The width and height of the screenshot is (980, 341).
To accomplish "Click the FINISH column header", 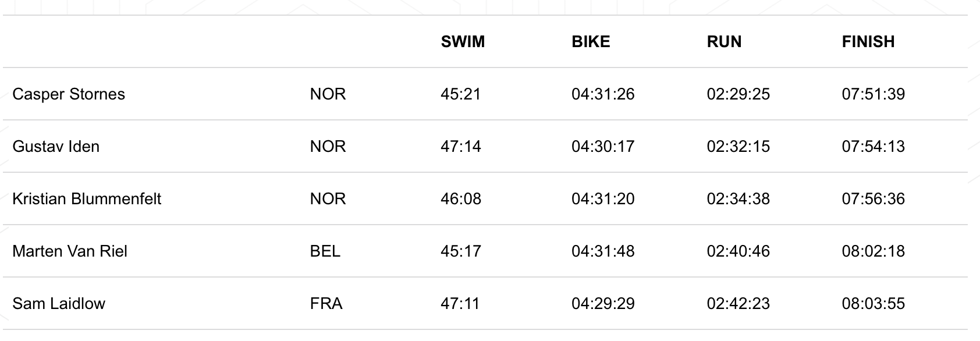I will [868, 42].
